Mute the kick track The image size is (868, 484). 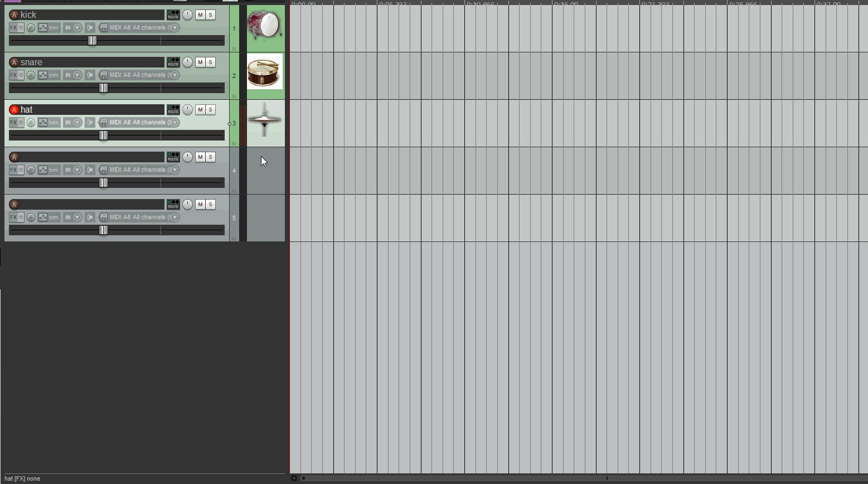point(200,15)
